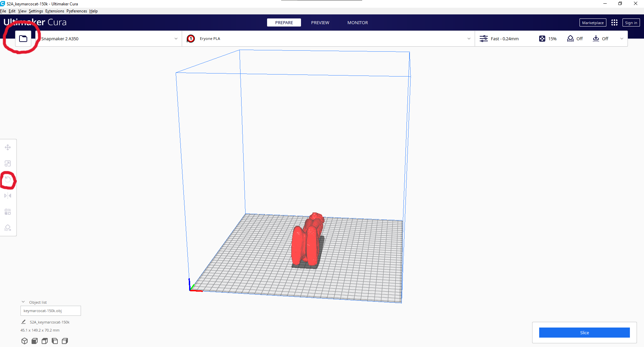644x347 pixels.
Task: Switch to top camera view
Action: coord(44,341)
